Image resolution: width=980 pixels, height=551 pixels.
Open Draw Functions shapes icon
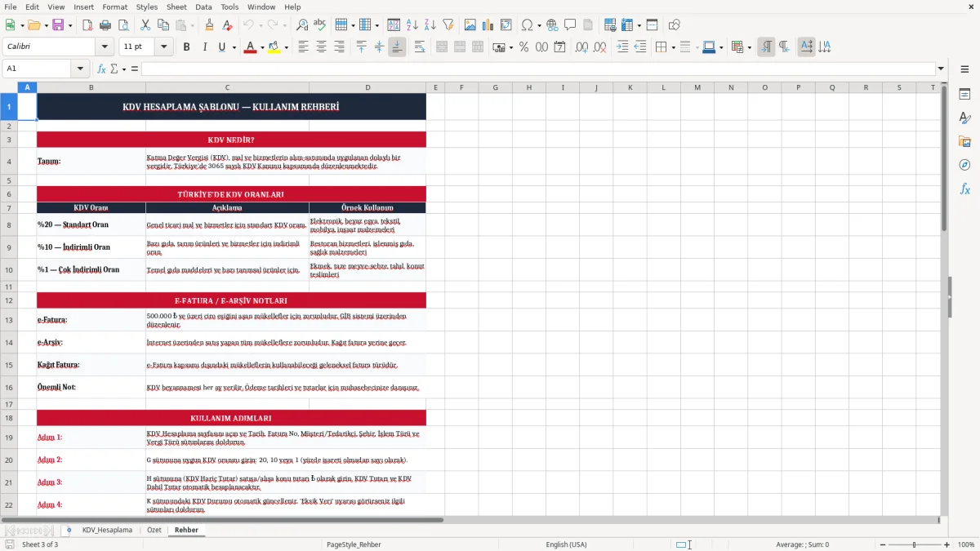coord(674,25)
